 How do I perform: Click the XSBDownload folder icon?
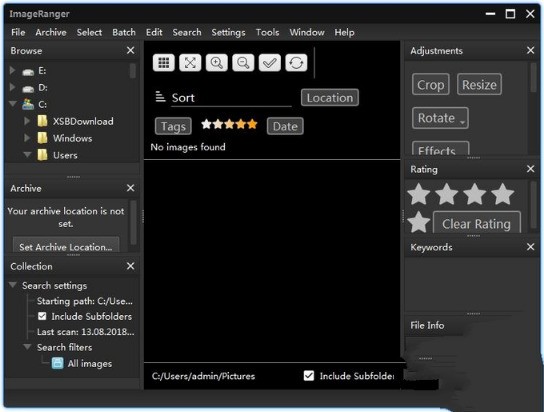[42, 121]
